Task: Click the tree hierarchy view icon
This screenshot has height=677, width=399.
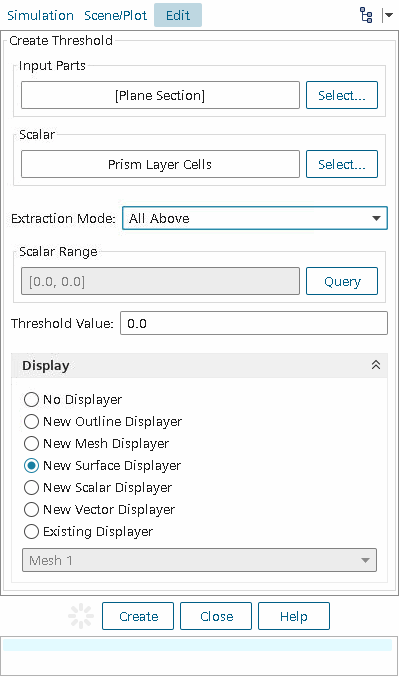Action: point(366,16)
